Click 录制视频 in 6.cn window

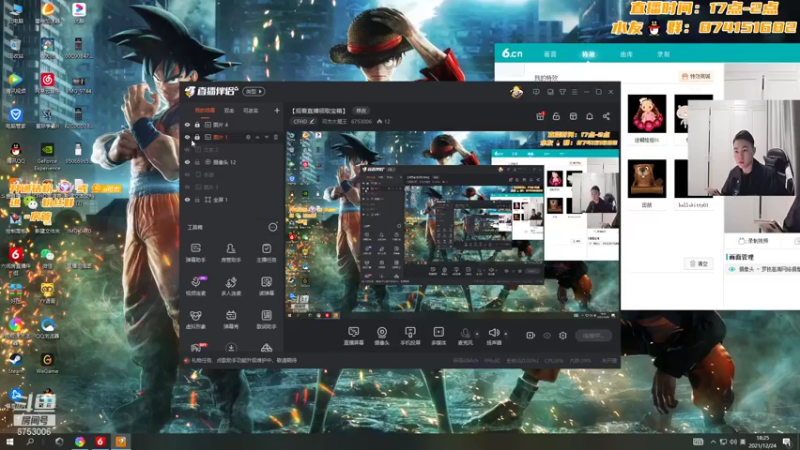tap(754, 241)
